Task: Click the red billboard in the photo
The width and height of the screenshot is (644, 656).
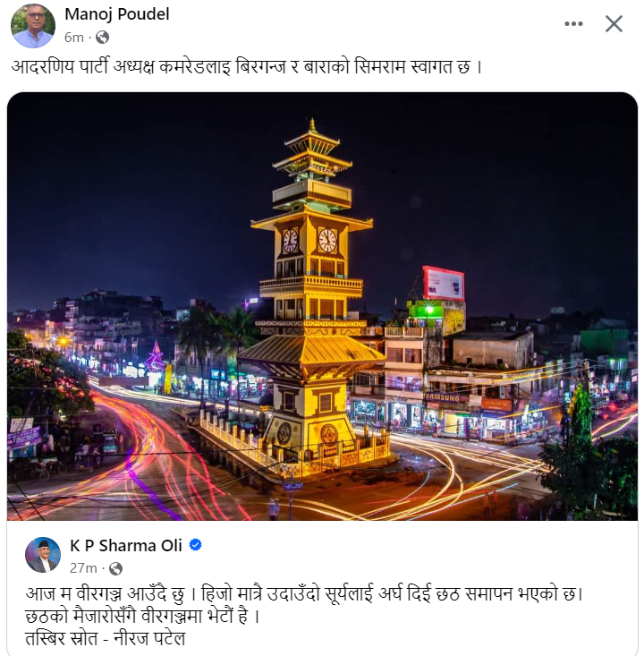Action: (x=444, y=284)
